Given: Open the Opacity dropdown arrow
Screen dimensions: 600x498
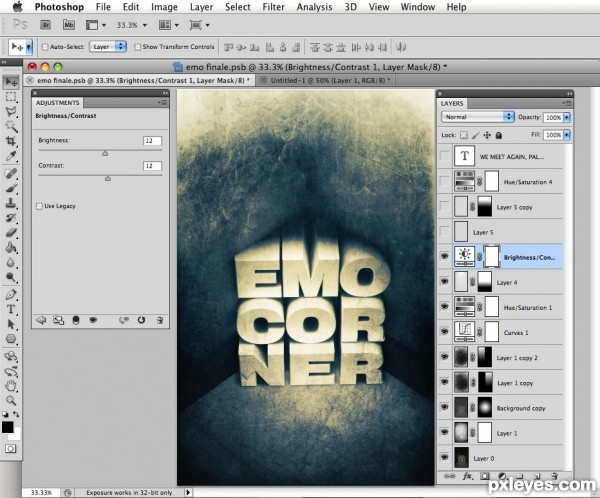Looking at the screenshot, I should (x=567, y=118).
